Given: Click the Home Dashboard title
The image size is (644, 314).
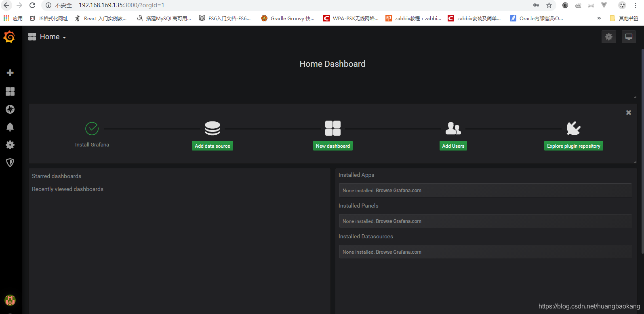Looking at the screenshot, I should pos(333,64).
